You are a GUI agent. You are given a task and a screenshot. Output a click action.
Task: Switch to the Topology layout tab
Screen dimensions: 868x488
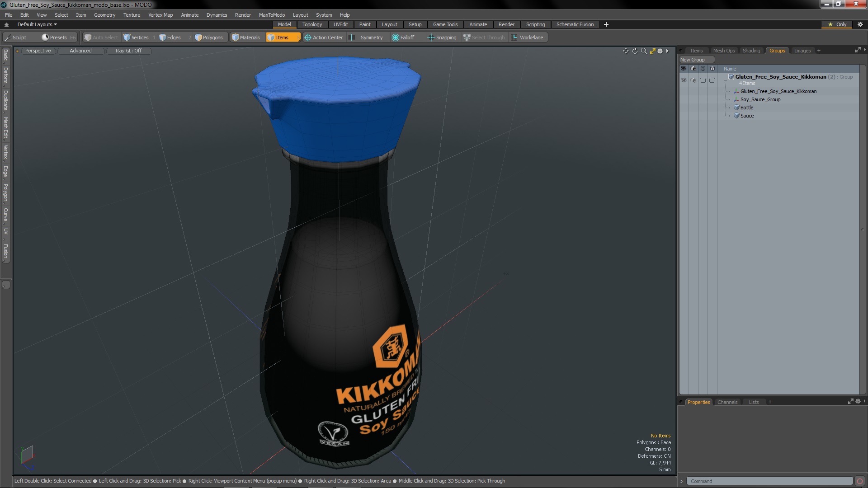click(312, 24)
